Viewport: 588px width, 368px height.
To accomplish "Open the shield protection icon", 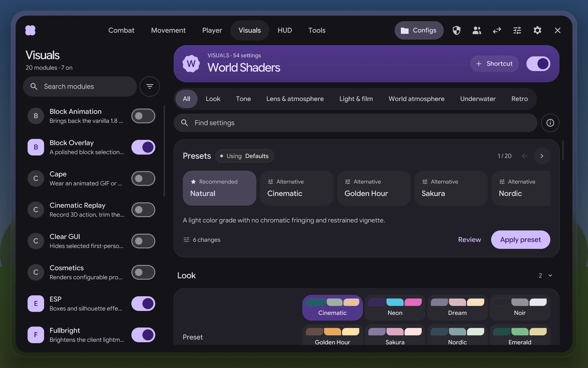I will pyautogui.click(x=457, y=30).
